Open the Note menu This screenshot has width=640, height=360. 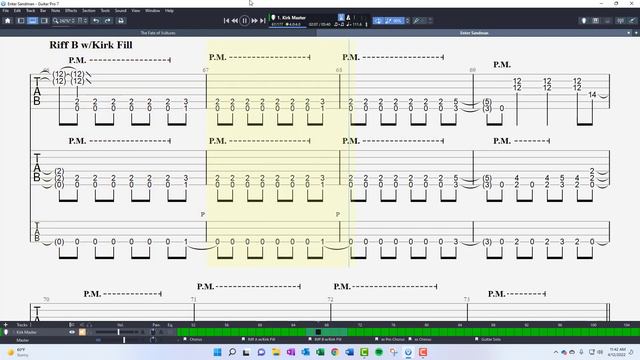pyautogui.click(x=56, y=11)
